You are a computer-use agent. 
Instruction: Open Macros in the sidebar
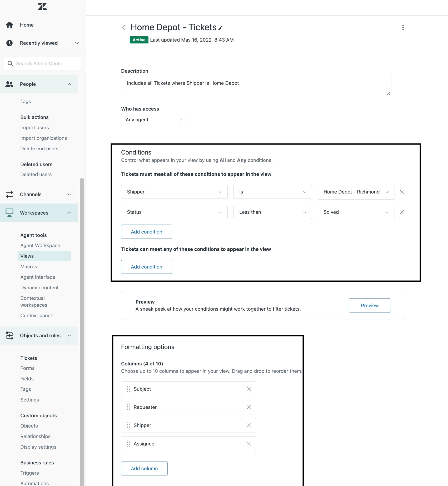[x=29, y=266]
